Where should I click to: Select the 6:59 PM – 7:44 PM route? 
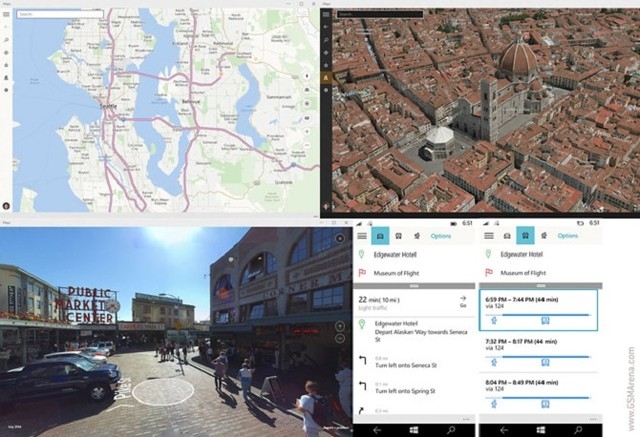click(538, 310)
